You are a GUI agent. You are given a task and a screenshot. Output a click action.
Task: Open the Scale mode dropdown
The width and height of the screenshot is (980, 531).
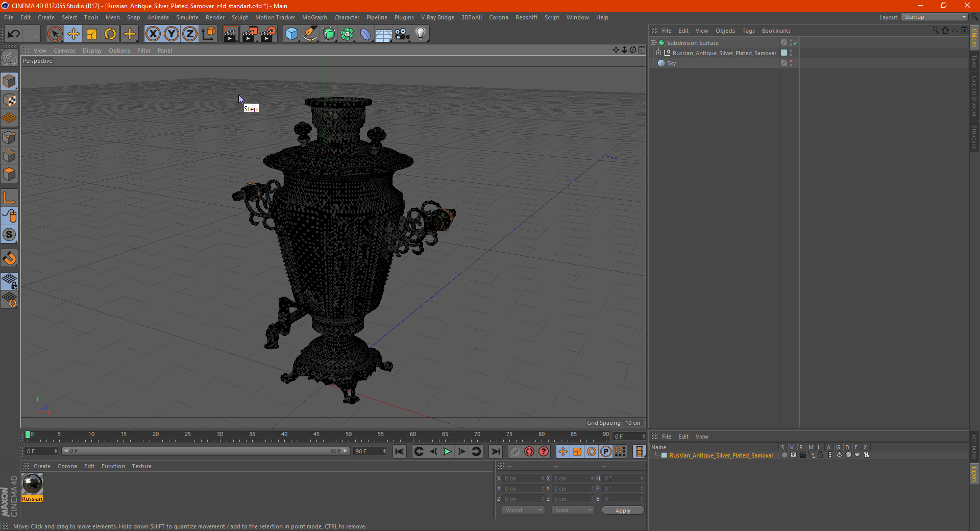tap(573, 510)
